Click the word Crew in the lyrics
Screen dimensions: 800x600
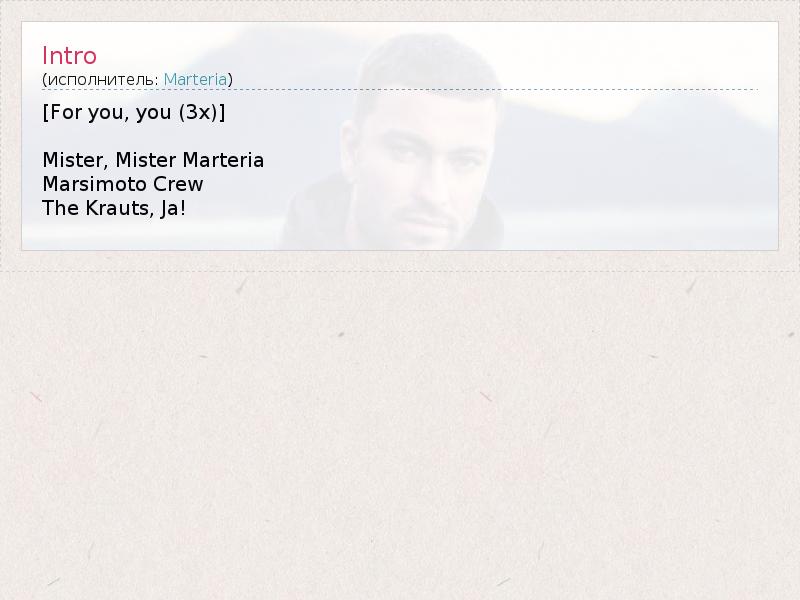(178, 184)
